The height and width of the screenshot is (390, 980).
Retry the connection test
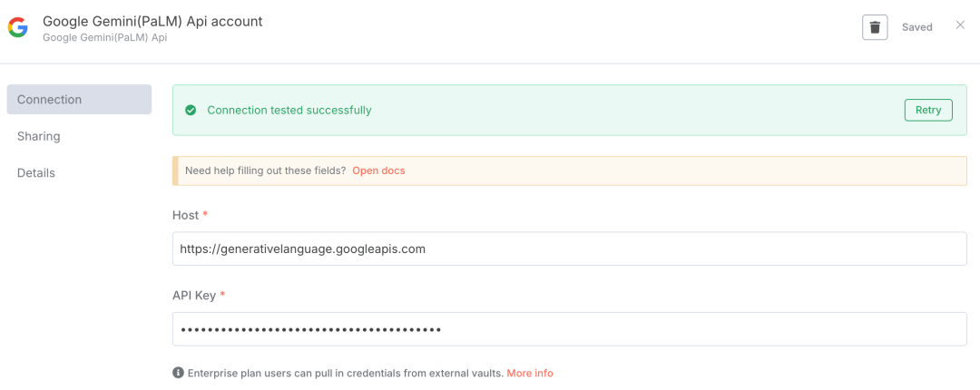(x=928, y=110)
